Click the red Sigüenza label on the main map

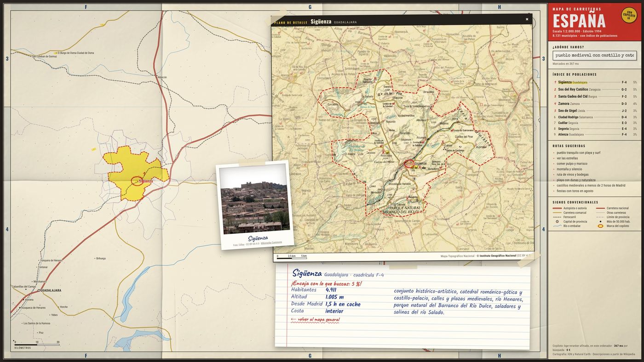[146, 181]
